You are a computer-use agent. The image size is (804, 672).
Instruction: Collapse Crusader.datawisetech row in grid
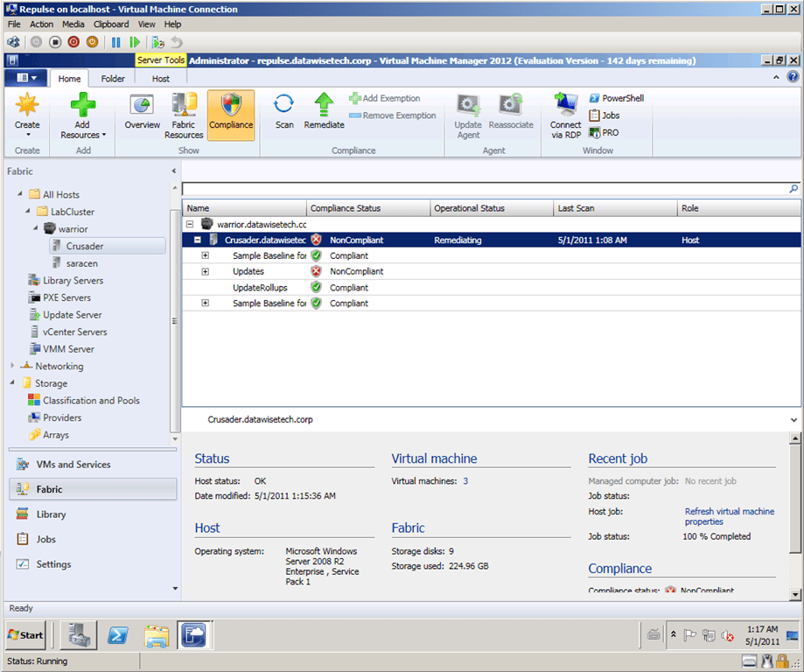pyautogui.click(x=198, y=240)
